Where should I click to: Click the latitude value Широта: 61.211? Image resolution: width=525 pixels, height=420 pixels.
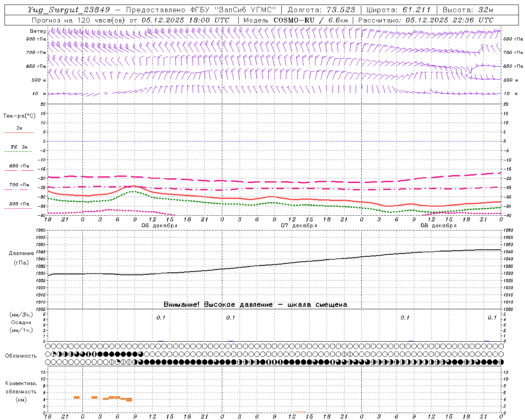pos(398,10)
